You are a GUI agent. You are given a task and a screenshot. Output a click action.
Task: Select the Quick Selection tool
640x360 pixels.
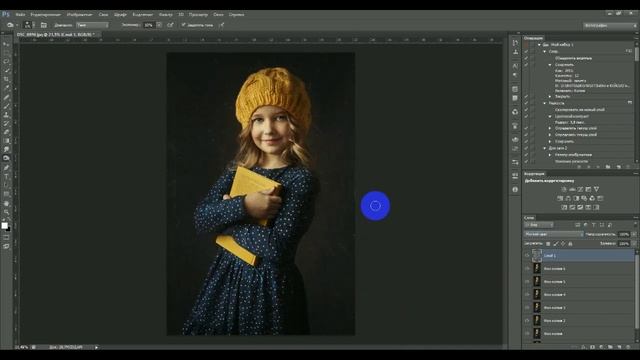(x=6, y=70)
